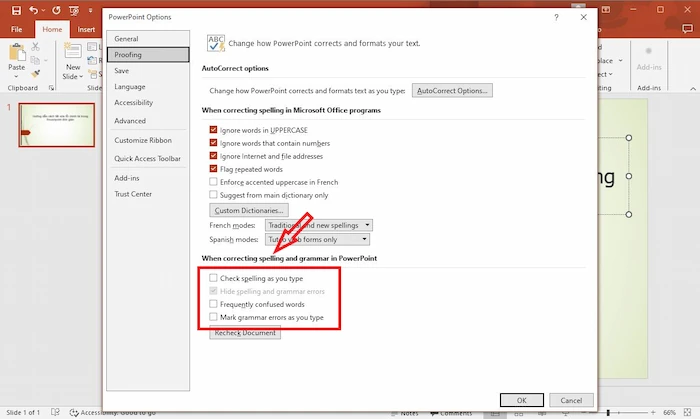The image size is (700, 419).
Task: Click the Slide 1 of 1 indicator
Action: (23, 413)
